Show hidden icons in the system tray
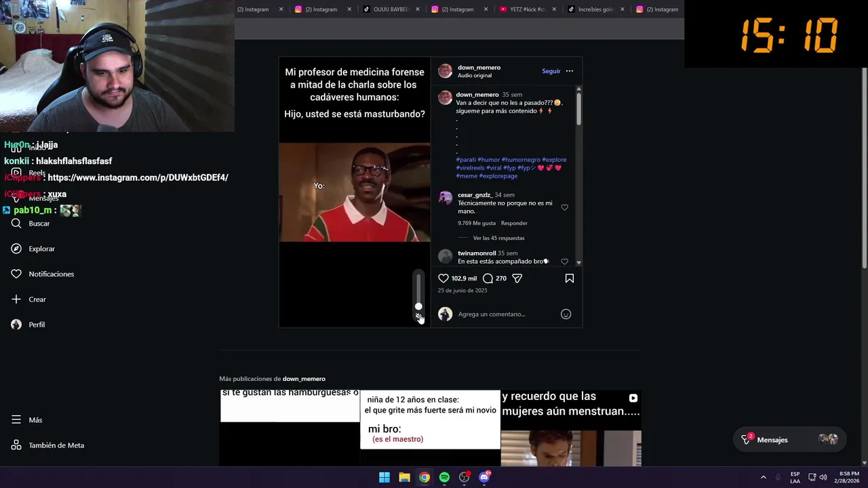868x488 pixels. pos(763,477)
